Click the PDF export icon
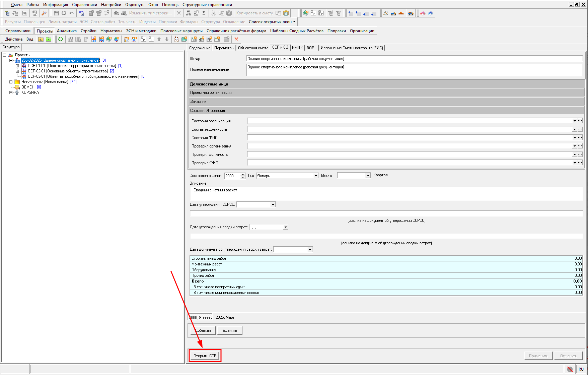This screenshot has width=588, height=375. pos(34,13)
